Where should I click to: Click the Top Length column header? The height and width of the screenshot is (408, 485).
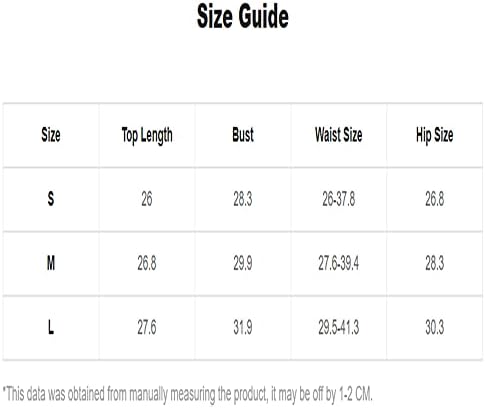(147, 136)
